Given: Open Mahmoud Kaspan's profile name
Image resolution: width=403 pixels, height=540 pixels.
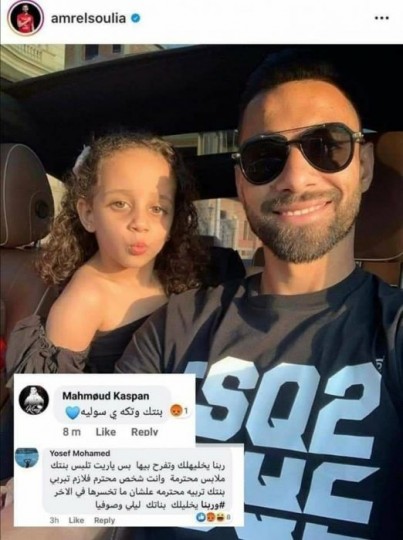Looking at the screenshot, I should pyautogui.click(x=106, y=396).
